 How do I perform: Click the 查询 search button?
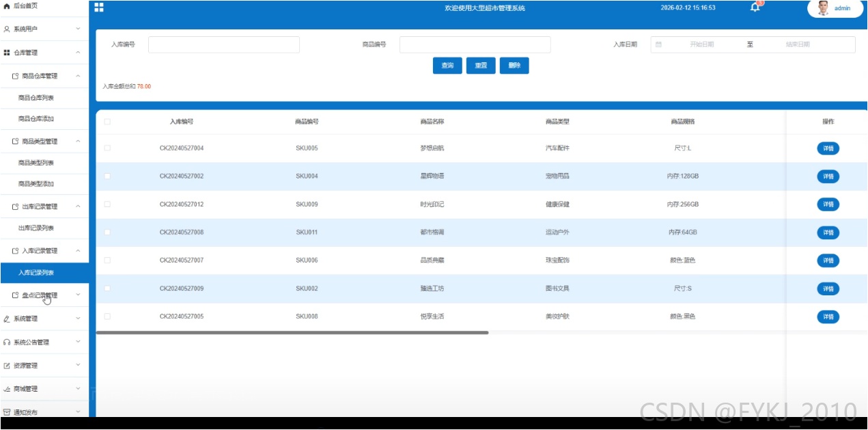(x=447, y=66)
